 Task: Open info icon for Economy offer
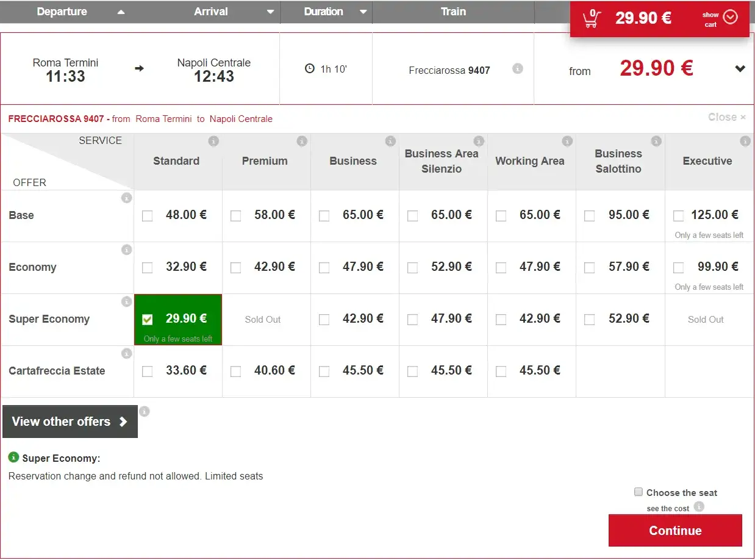(x=126, y=249)
